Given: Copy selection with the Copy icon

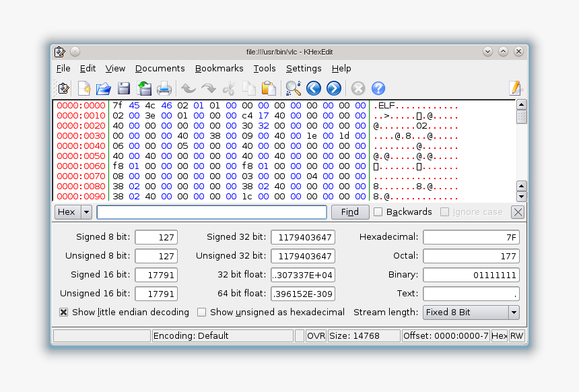Looking at the screenshot, I should 249,88.
